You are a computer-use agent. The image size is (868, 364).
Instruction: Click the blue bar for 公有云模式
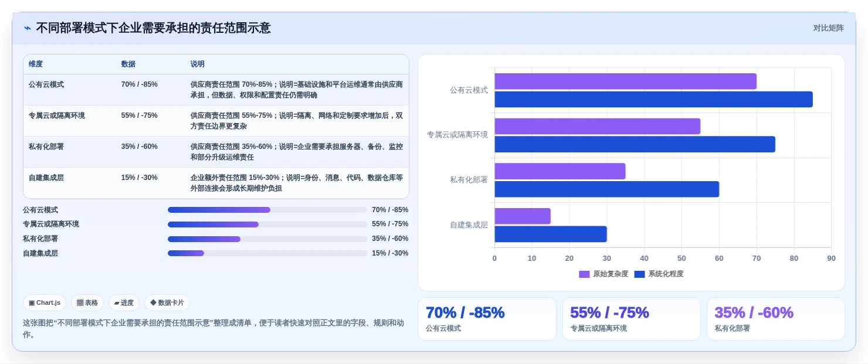(653, 99)
